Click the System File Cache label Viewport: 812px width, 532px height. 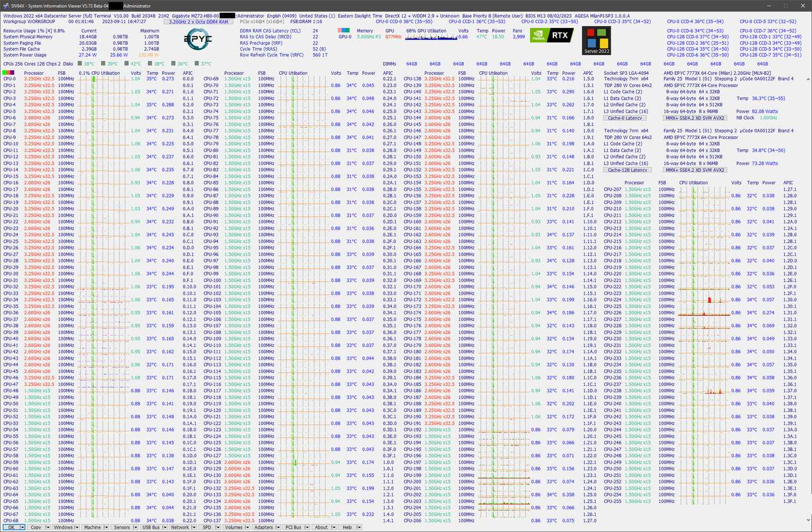pyautogui.click(x=21, y=49)
